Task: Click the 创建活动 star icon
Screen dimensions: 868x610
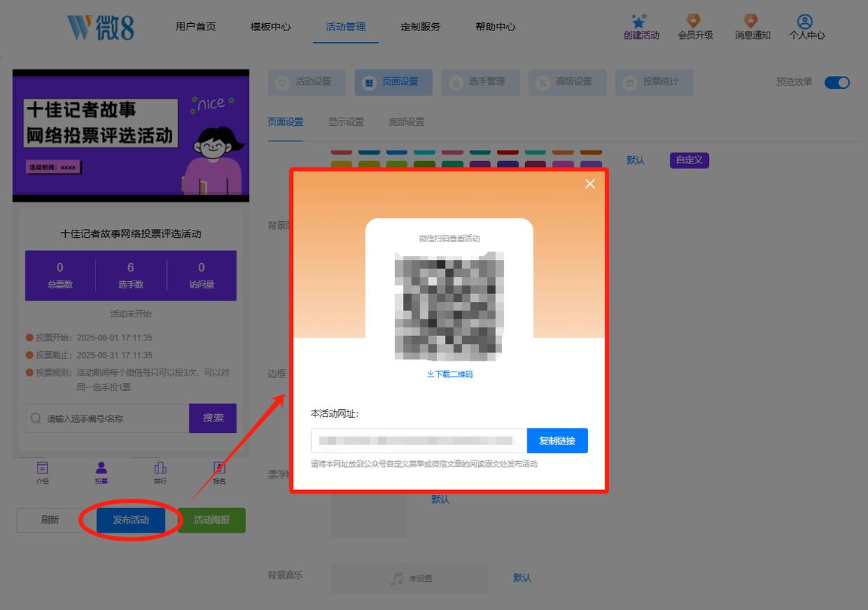Action: coord(639,20)
